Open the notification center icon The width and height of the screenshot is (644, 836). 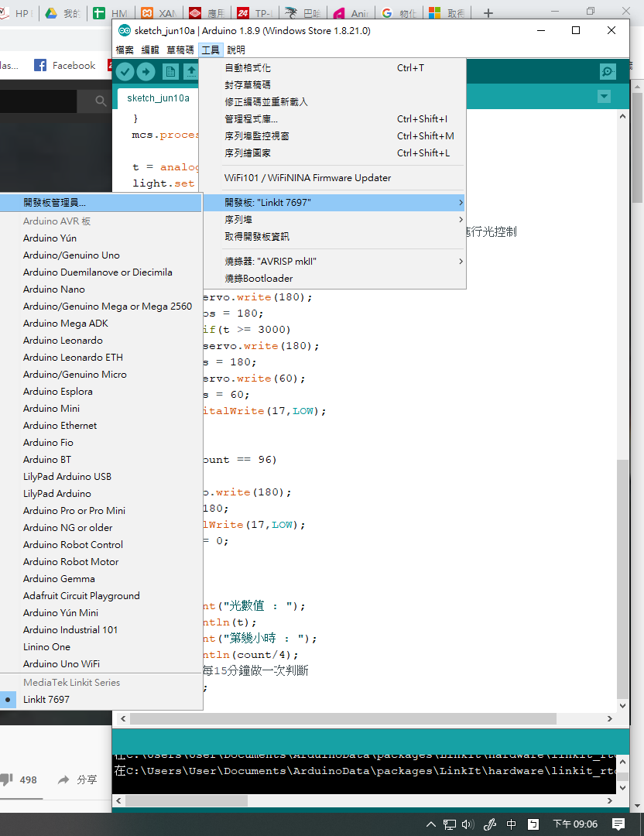618,824
